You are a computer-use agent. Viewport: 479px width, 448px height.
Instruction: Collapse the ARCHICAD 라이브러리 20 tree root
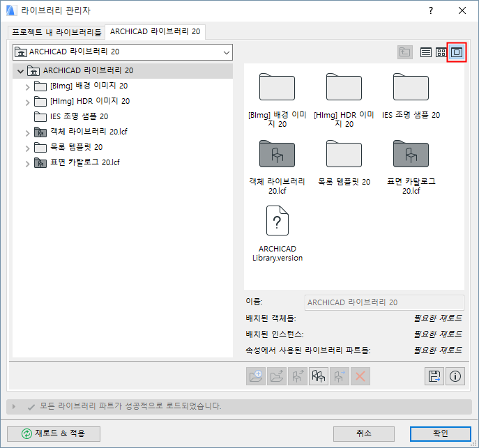click(x=20, y=71)
